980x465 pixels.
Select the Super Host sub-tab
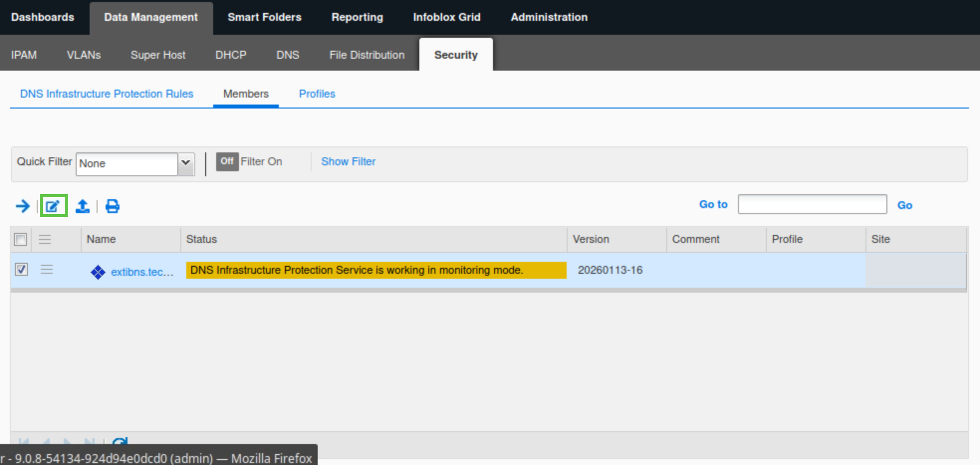pos(158,55)
